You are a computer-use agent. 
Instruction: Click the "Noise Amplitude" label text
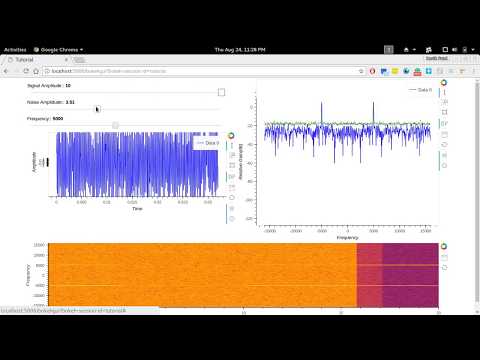[45, 102]
